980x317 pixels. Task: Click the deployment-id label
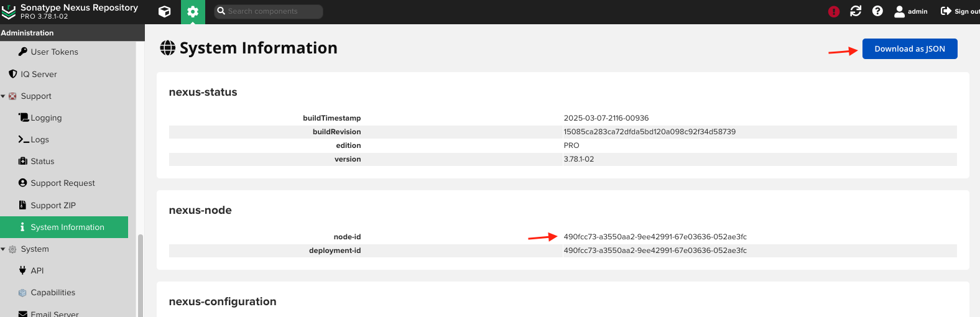point(335,250)
